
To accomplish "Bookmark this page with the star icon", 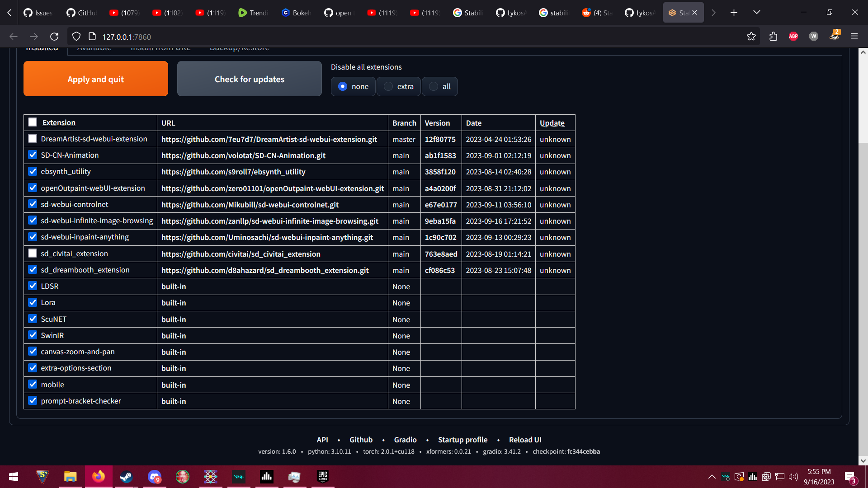I will click(751, 36).
